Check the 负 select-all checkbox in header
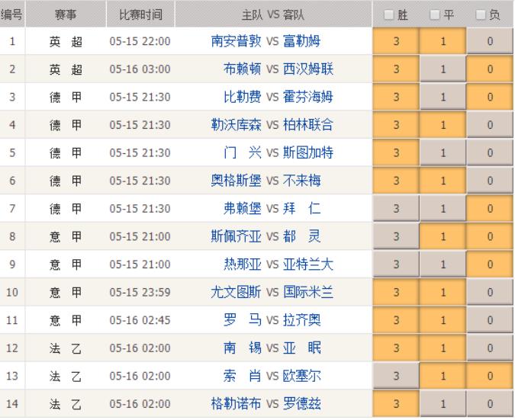 tap(481, 14)
